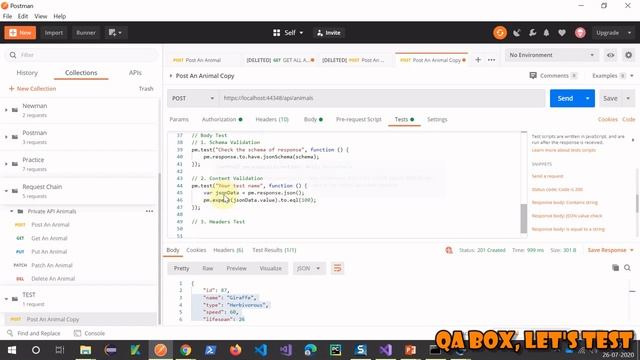640x360 pixels.
Task: Select the Put An Animal request
Action: (x=49, y=252)
